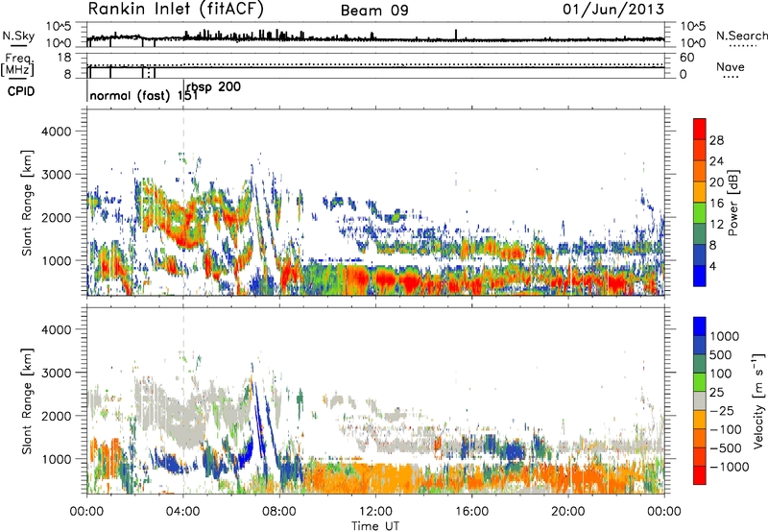Click the blue velocity streak near 07:00 UT
This screenshot has width=768, height=532.
257,417
